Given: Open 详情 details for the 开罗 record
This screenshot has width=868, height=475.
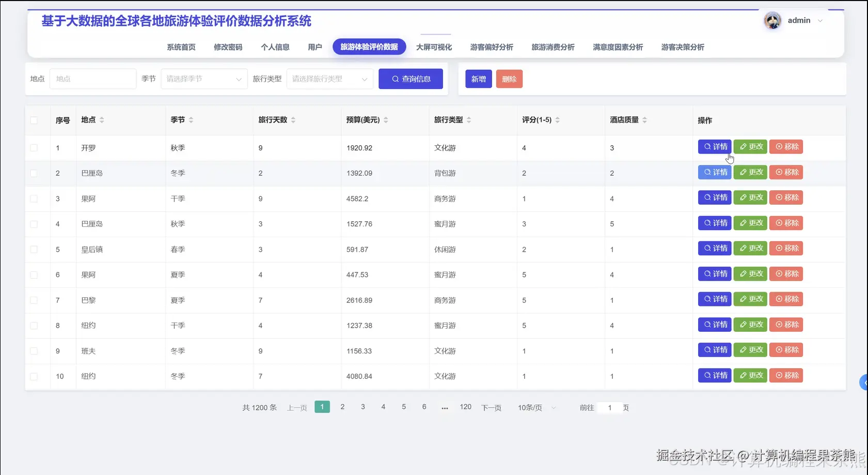Looking at the screenshot, I should click(714, 147).
